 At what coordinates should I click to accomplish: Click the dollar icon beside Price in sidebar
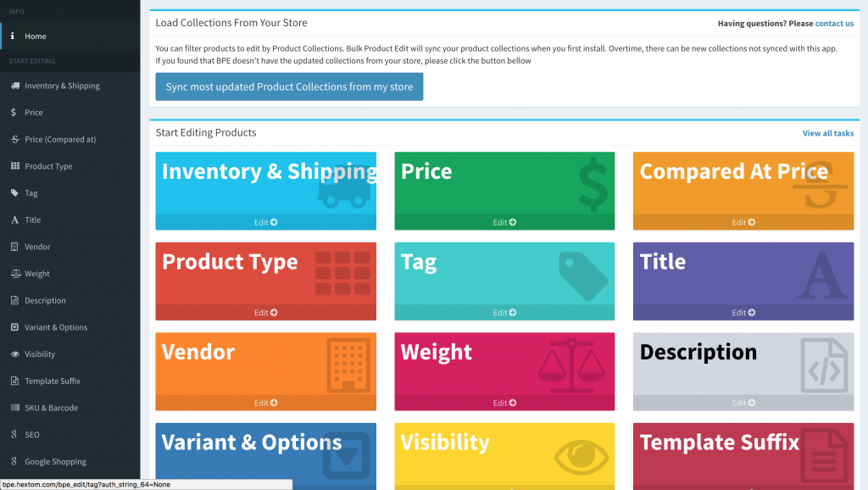[x=14, y=113]
